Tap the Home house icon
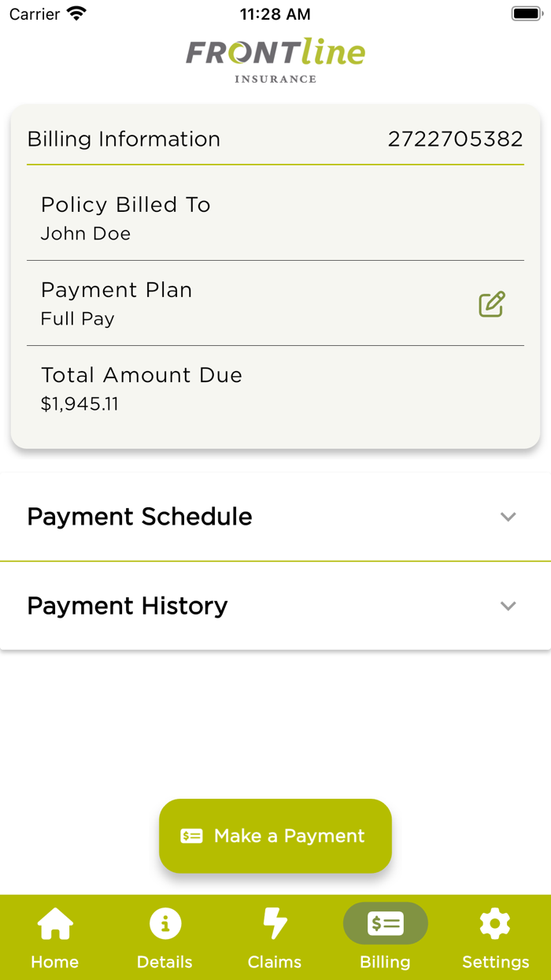Image resolution: width=551 pixels, height=980 pixels. [55, 923]
